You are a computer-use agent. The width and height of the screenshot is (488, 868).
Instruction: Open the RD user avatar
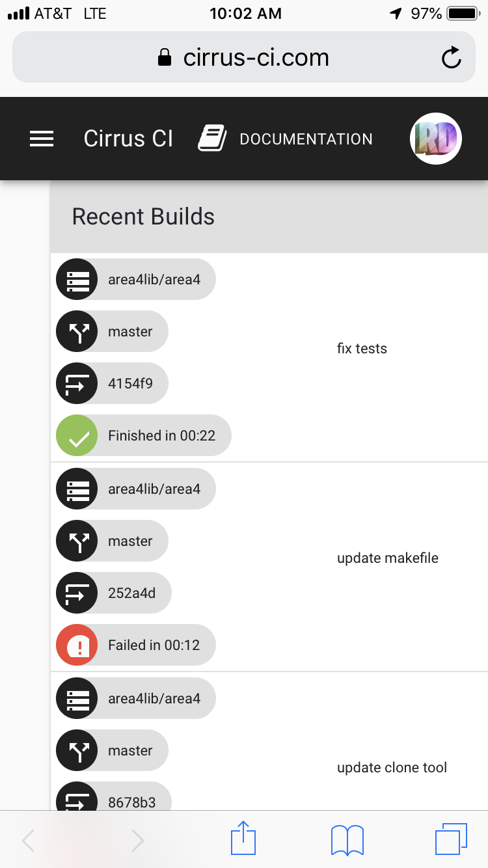435,138
